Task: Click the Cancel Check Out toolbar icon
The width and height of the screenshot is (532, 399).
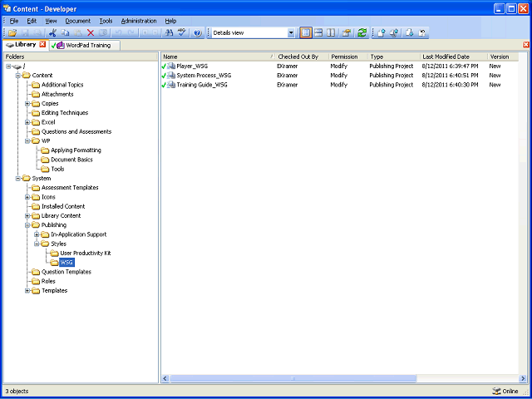Action: (x=422, y=33)
